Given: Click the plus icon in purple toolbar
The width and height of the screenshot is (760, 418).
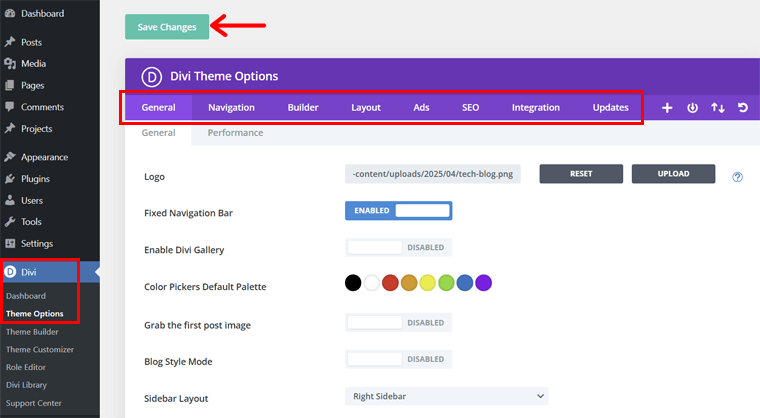Looking at the screenshot, I should click(667, 108).
